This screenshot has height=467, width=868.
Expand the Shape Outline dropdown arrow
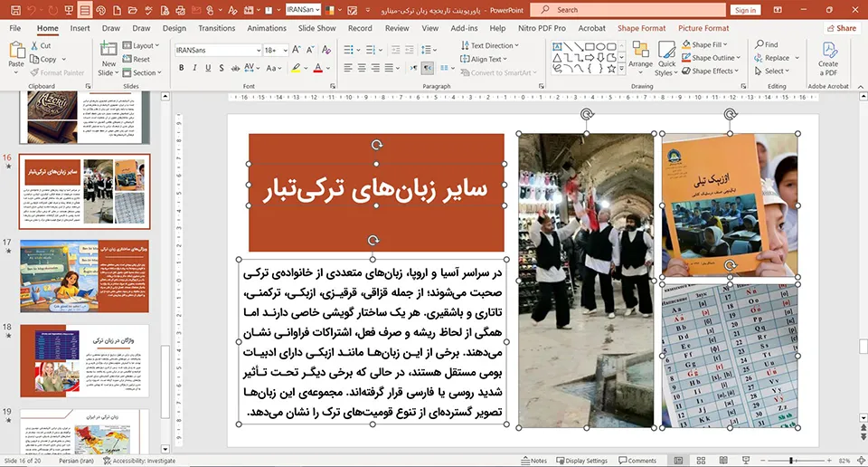[739, 58]
